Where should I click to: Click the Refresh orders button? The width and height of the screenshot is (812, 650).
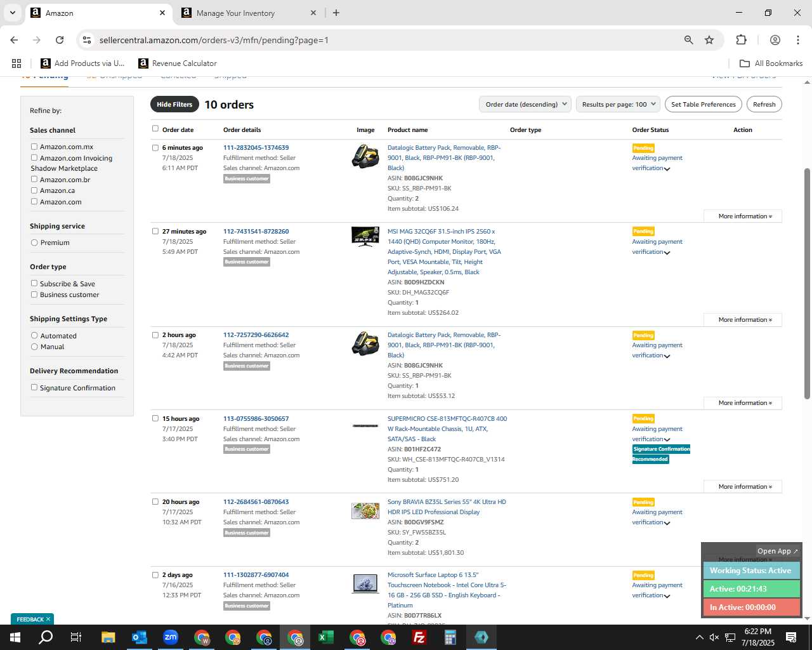click(764, 105)
